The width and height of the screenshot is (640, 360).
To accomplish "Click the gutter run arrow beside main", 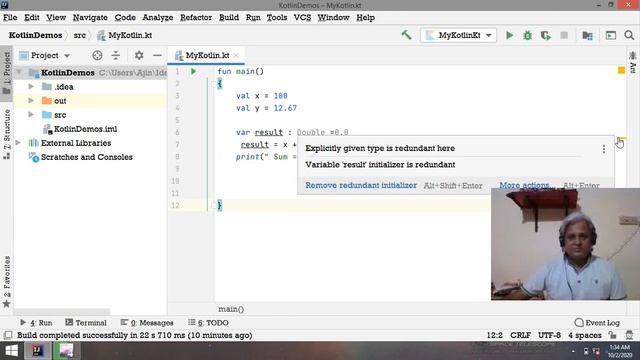I will [x=193, y=71].
